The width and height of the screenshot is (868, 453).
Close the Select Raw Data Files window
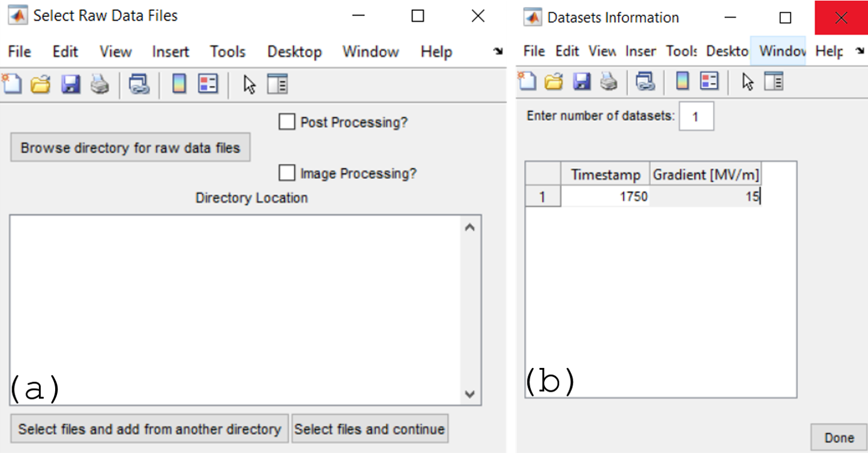(x=478, y=16)
